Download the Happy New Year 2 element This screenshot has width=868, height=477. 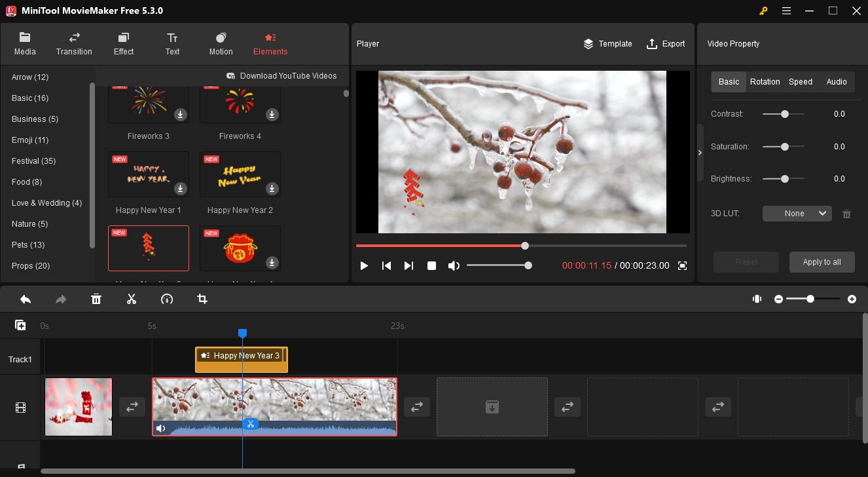coord(272,189)
